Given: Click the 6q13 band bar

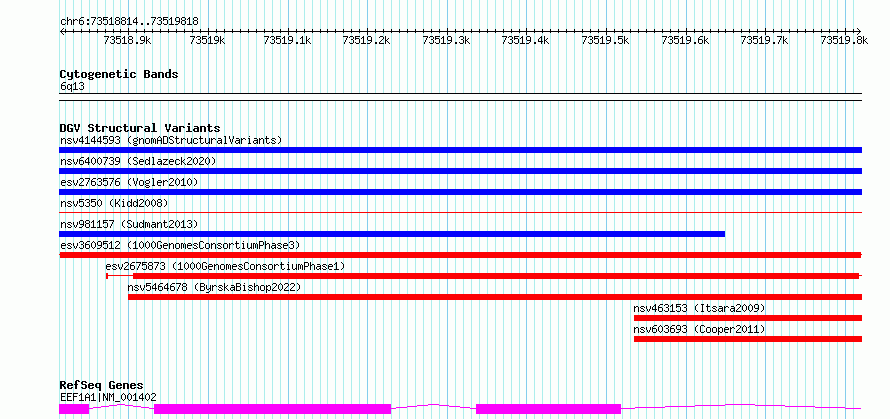Looking at the screenshot, I should point(460,97).
